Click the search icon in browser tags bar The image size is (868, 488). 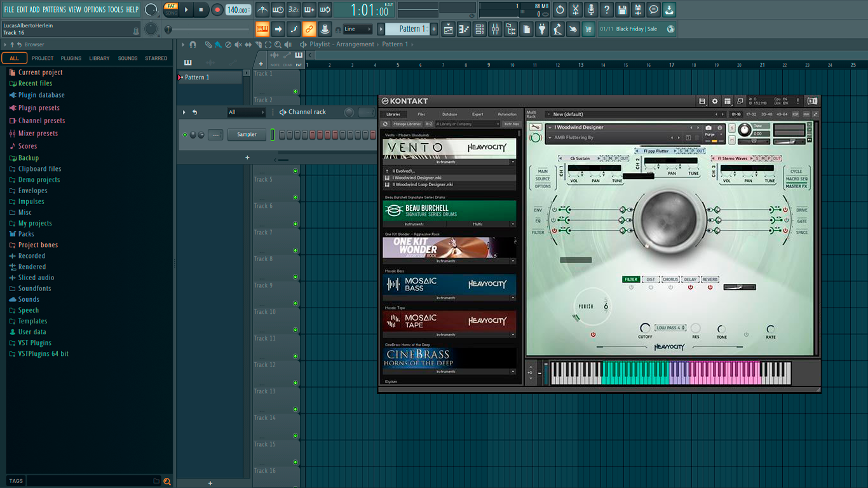167,481
